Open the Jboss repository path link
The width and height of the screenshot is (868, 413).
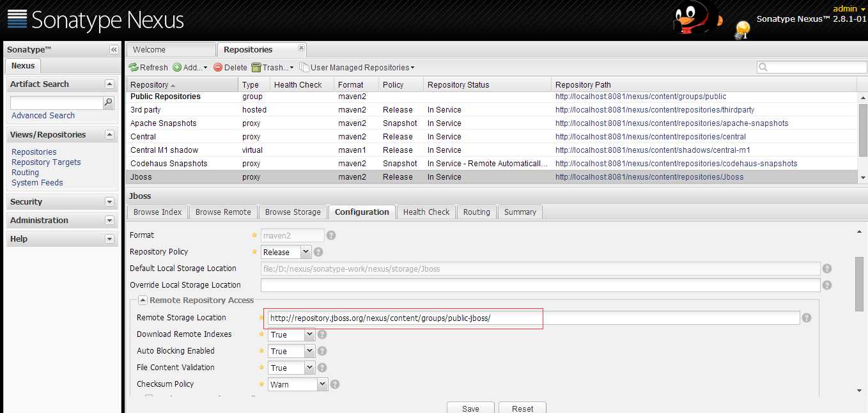tap(649, 177)
